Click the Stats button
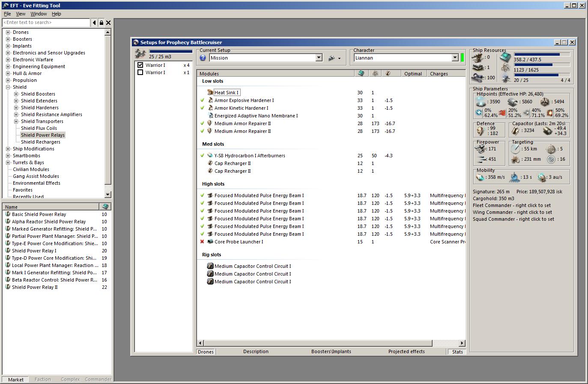This screenshot has height=384, width=588. 457,352
